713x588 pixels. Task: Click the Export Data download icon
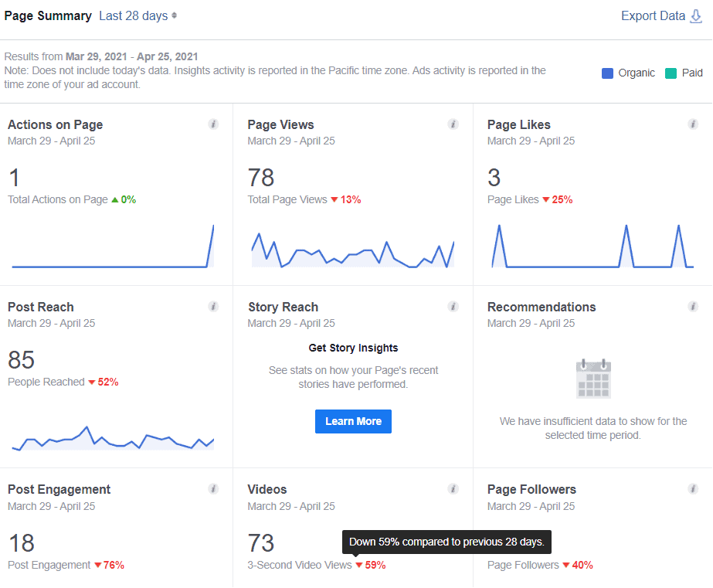pyautogui.click(x=696, y=16)
